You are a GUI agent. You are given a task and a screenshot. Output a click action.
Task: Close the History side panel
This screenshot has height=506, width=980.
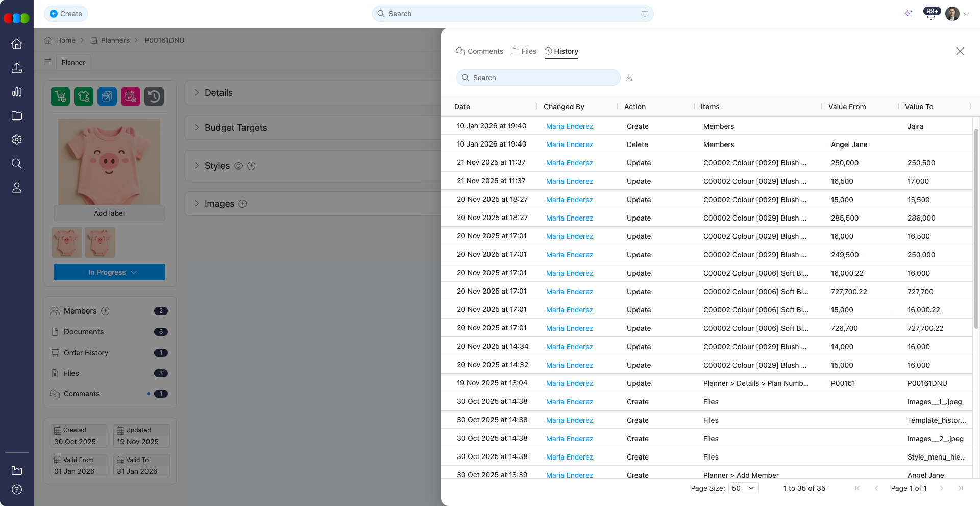click(960, 51)
